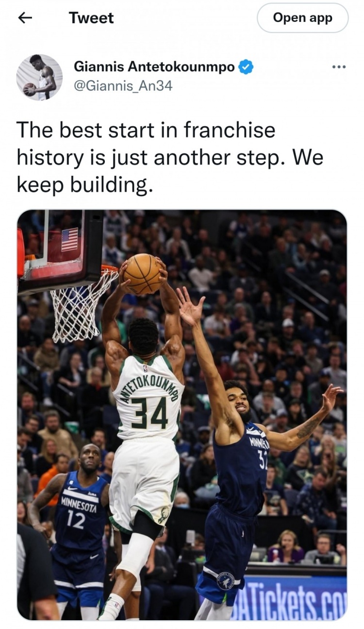Open the Giannis Antetokounmpo display name link

pyautogui.click(x=154, y=66)
